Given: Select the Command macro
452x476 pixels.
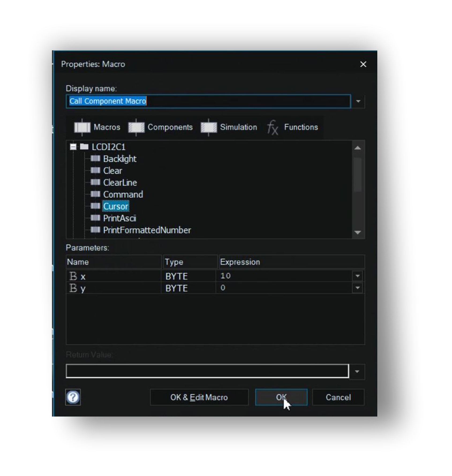Looking at the screenshot, I should [123, 194].
